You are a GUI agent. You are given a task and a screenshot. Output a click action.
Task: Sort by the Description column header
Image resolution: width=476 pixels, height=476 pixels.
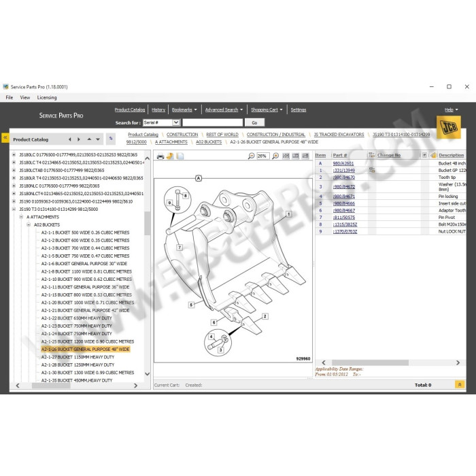pyautogui.click(x=451, y=155)
